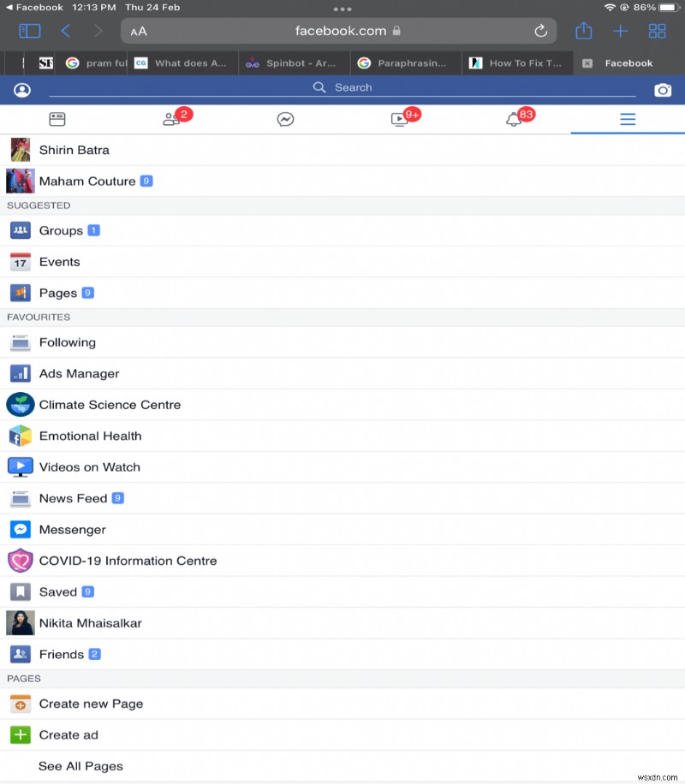This screenshot has width=685, height=784.
Task: Open the Watch videos icon
Action: (400, 119)
